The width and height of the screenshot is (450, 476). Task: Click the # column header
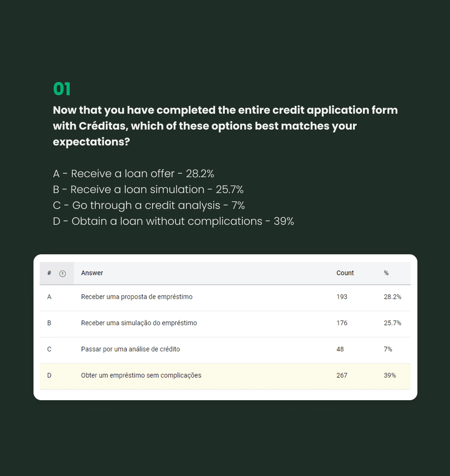click(49, 273)
